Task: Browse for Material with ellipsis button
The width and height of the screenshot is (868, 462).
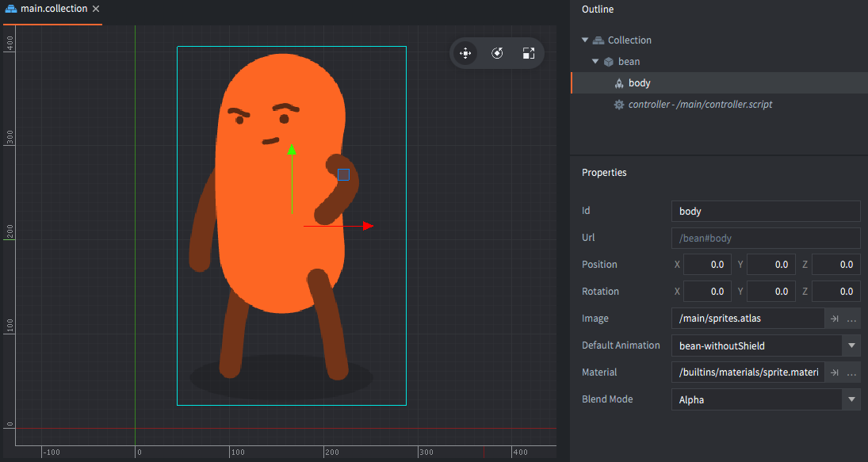Action: point(851,372)
